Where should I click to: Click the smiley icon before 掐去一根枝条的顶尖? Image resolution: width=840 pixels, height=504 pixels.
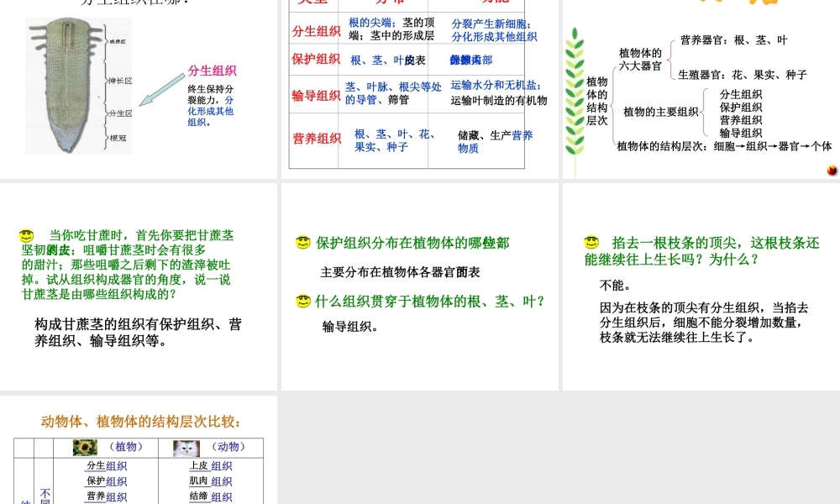[591, 242]
